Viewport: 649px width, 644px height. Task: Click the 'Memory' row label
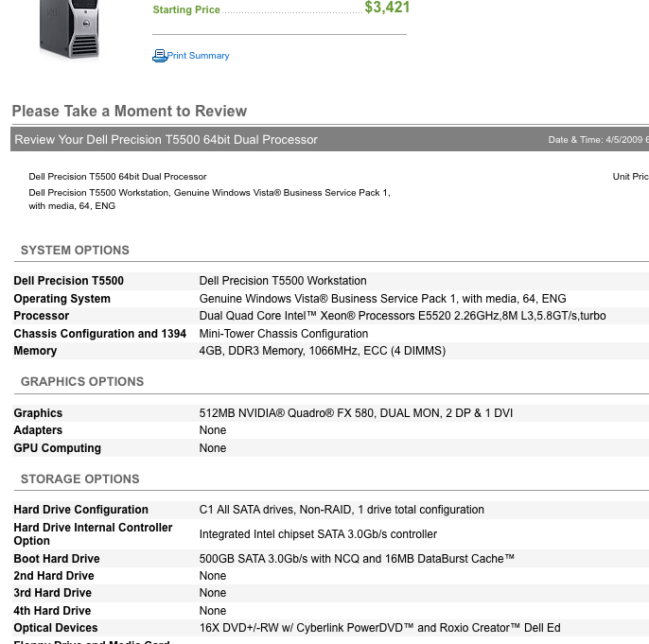point(35,351)
